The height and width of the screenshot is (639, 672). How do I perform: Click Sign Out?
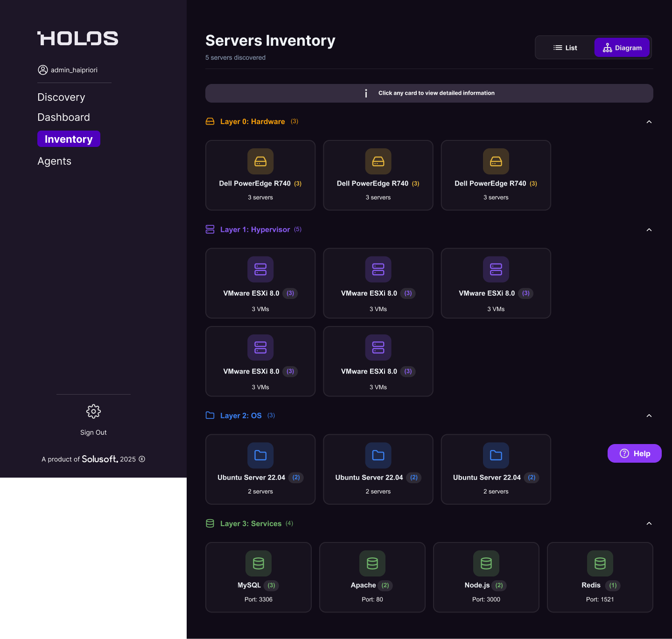click(x=93, y=432)
